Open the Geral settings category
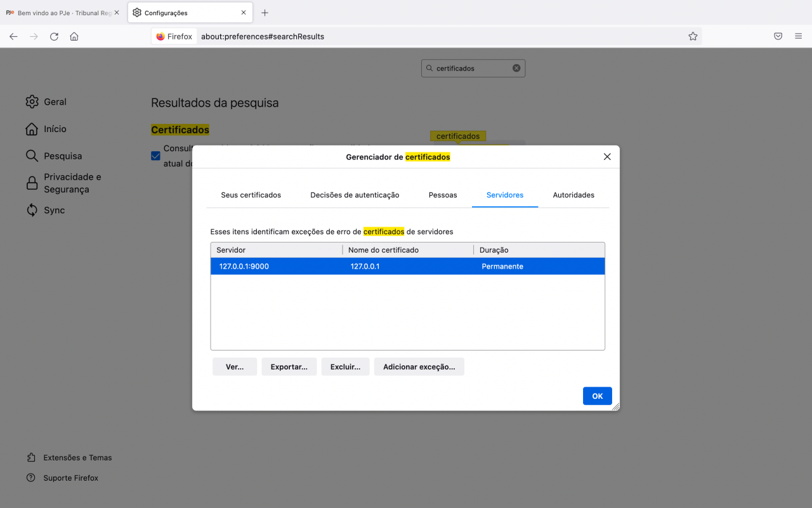Viewport: 812px width, 508px height. click(46, 102)
